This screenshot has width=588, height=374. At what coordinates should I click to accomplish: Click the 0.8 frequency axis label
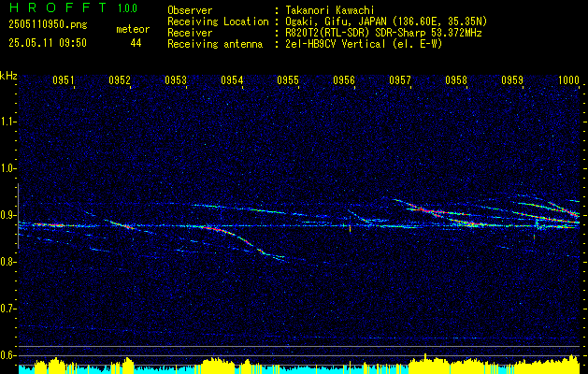tap(7, 262)
